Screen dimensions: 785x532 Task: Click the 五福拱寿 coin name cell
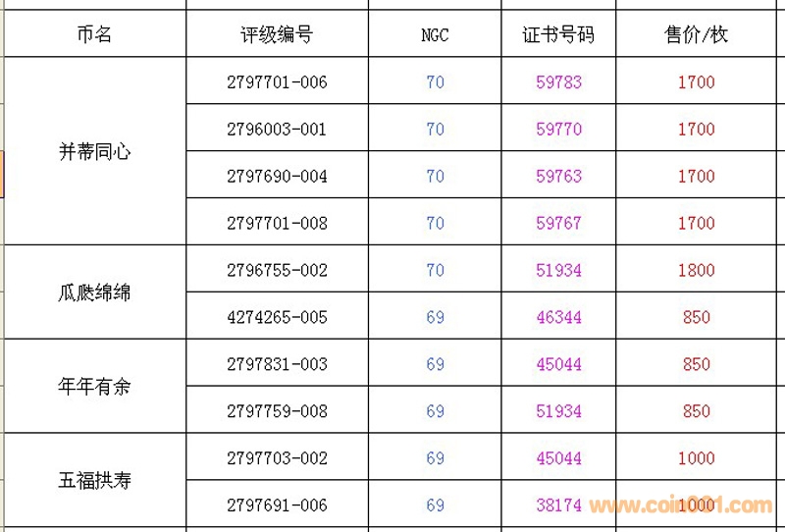coord(94,481)
